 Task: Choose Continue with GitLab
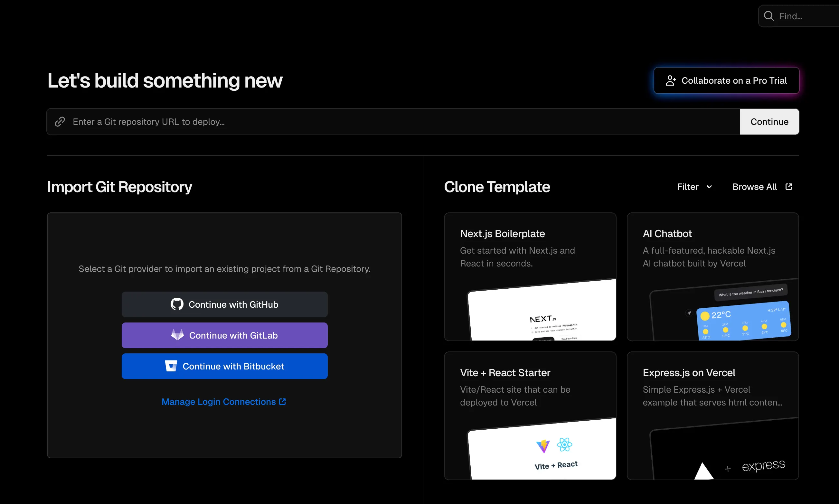click(233, 335)
